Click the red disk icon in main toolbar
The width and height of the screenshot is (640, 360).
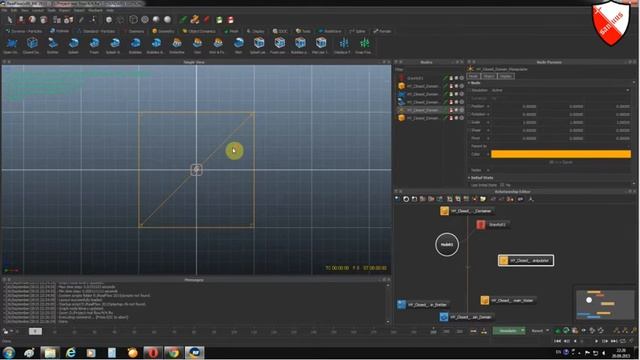(231, 20)
